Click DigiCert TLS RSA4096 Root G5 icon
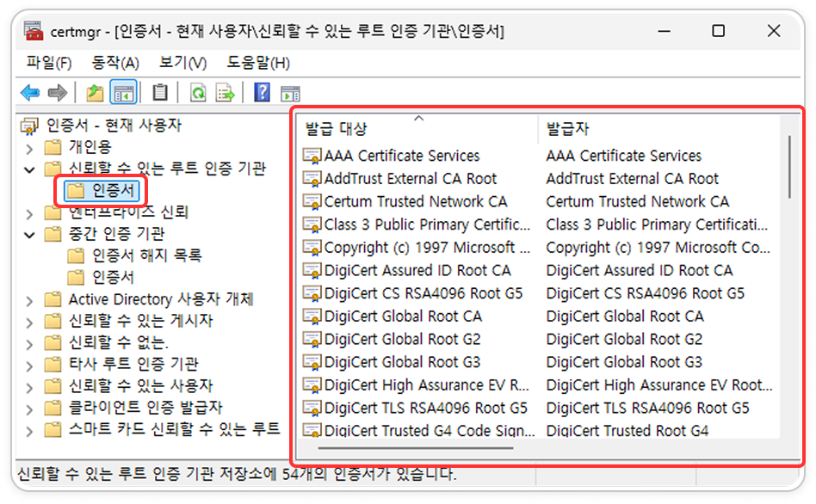This screenshot has height=504, width=816. (312, 408)
